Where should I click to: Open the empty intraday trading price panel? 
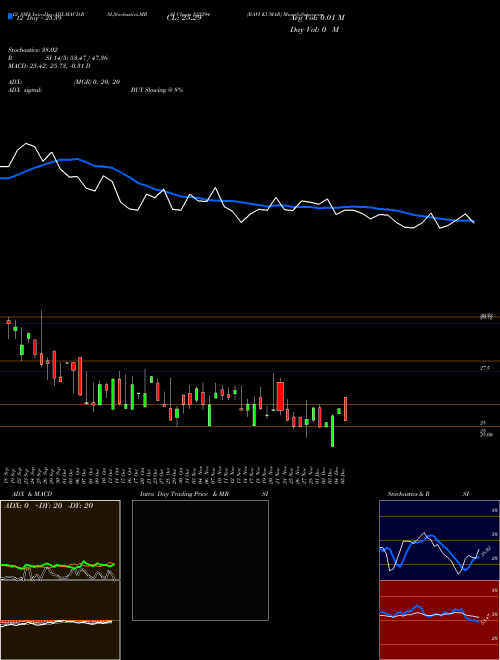[x=200, y=560]
